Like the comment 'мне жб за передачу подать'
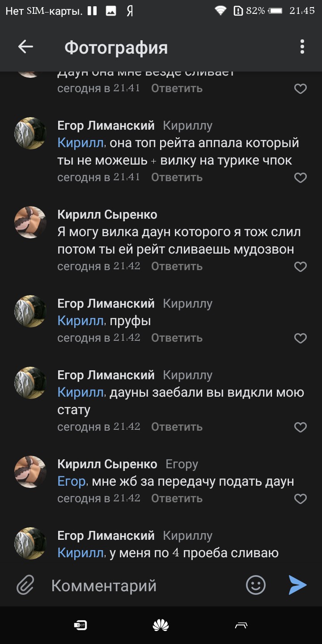This screenshot has width=322, height=644. [301, 498]
